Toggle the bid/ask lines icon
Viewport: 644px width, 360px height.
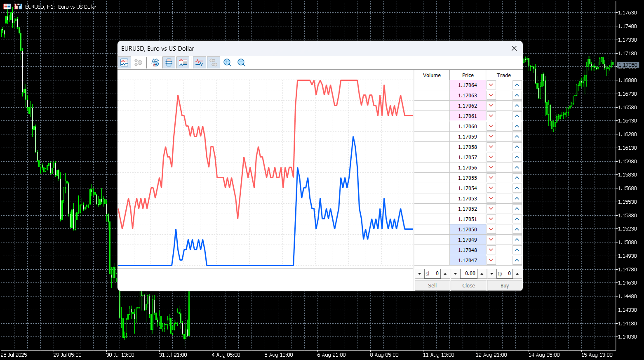point(200,63)
